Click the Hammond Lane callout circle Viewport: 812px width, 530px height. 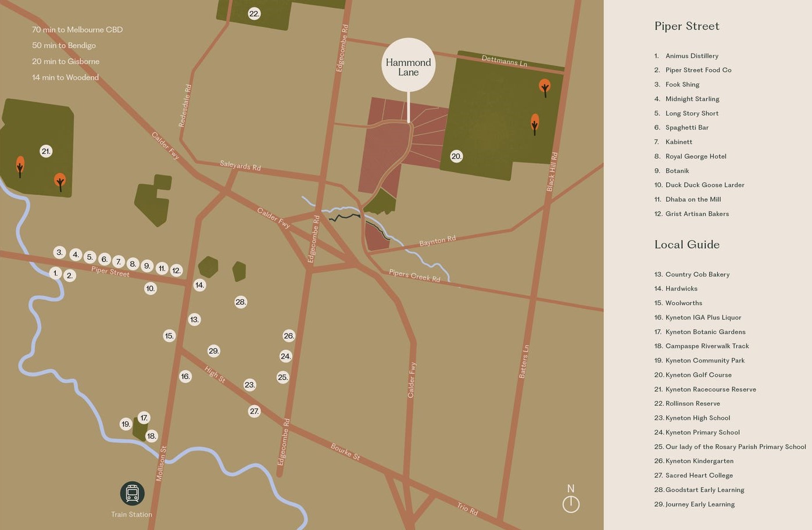408,65
